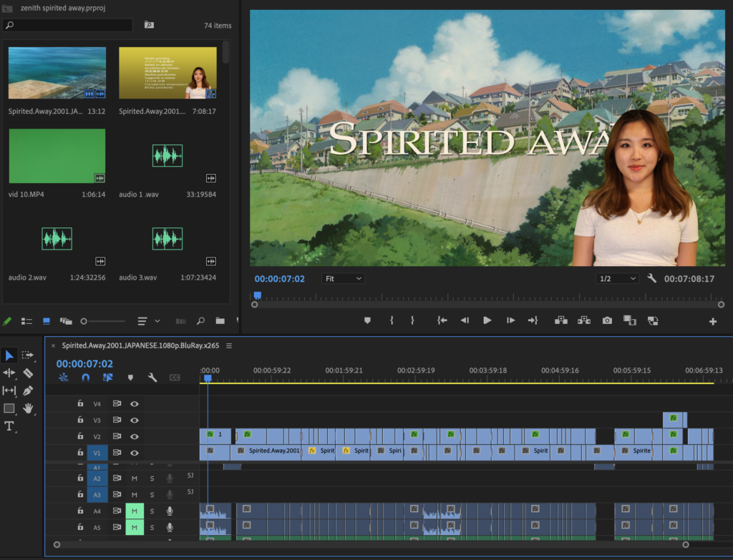
Task: Select the Hand tool
Action: pyautogui.click(x=28, y=408)
